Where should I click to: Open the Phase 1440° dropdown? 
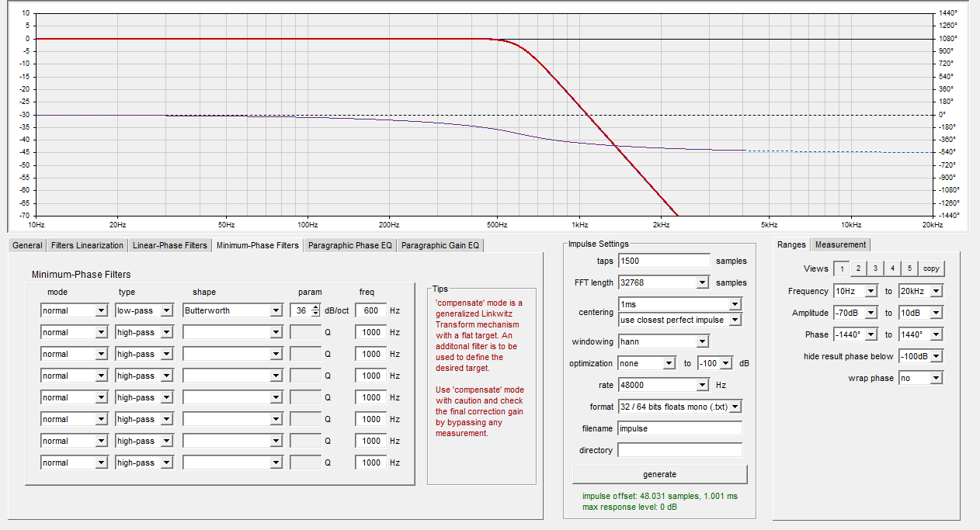920,334
